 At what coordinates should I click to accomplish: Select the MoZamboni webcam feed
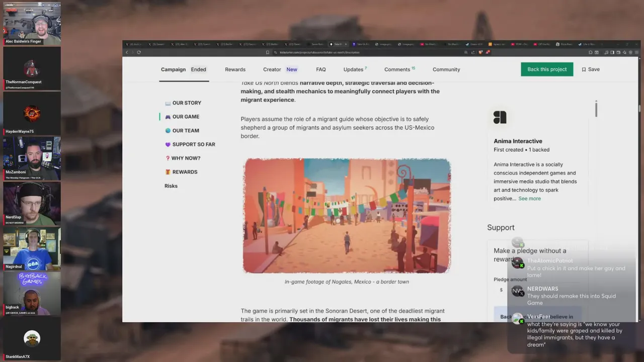[x=32, y=158]
